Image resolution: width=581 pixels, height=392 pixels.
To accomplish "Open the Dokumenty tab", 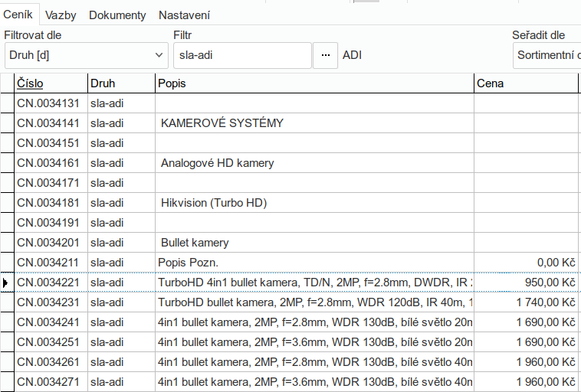I will pos(117,15).
